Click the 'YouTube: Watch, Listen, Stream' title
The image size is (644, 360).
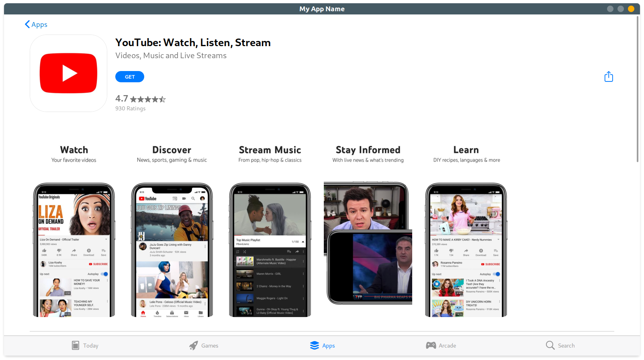(x=193, y=43)
